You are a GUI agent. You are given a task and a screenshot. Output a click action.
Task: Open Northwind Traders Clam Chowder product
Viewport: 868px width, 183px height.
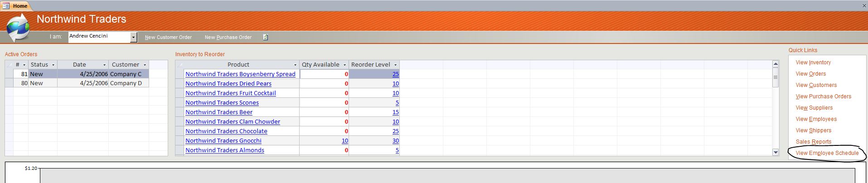[x=233, y=121]
